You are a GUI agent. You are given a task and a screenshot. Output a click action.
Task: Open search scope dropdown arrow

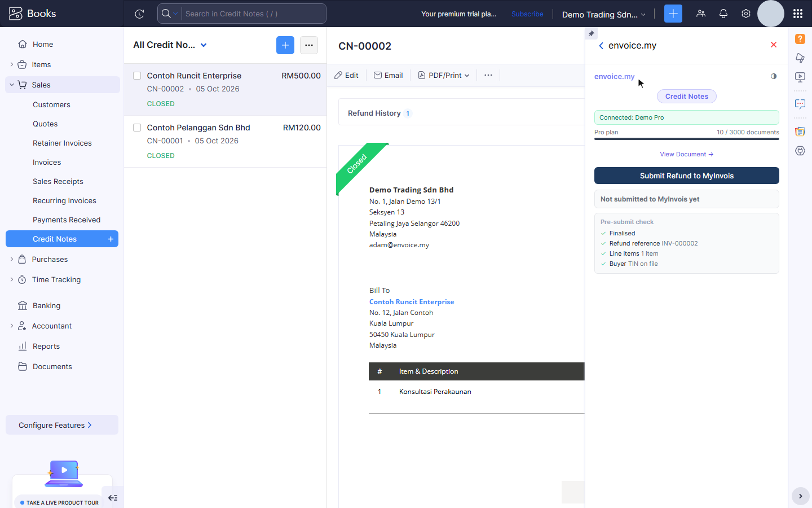(175, 14)
